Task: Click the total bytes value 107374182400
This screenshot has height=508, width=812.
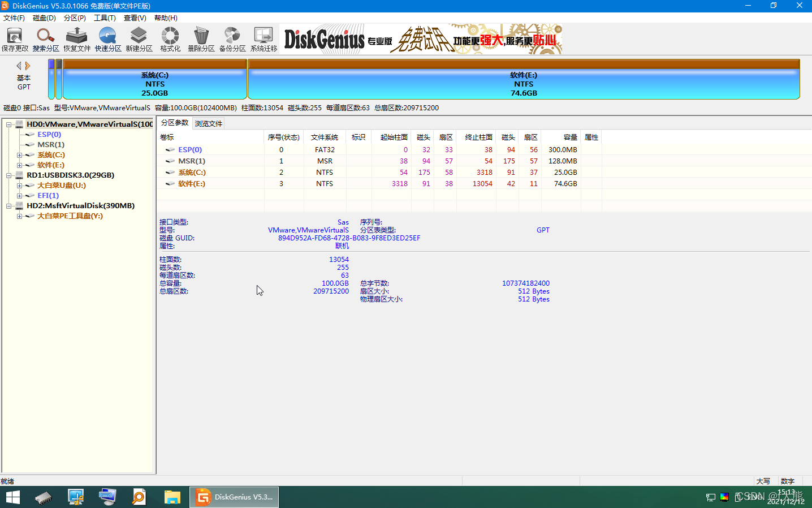Action: click(526, 283)
